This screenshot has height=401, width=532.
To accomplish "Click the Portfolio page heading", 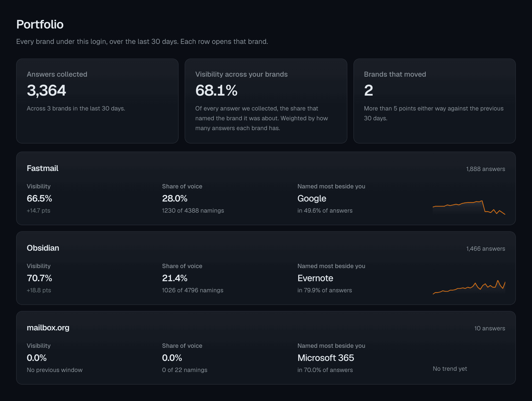I will 40,24.
